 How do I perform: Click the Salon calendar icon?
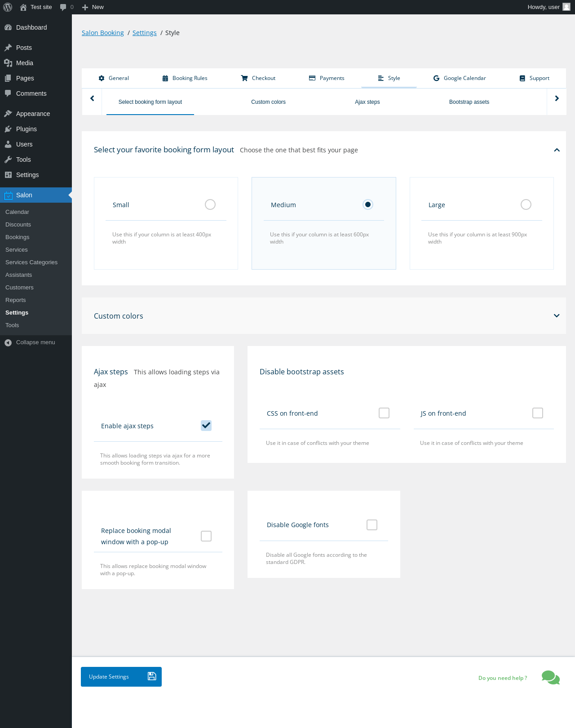click(8, 195)
